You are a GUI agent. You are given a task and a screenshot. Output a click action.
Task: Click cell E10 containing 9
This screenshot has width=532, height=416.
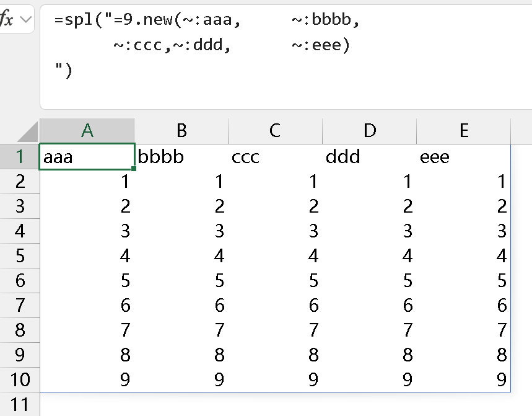click(463, 379)
